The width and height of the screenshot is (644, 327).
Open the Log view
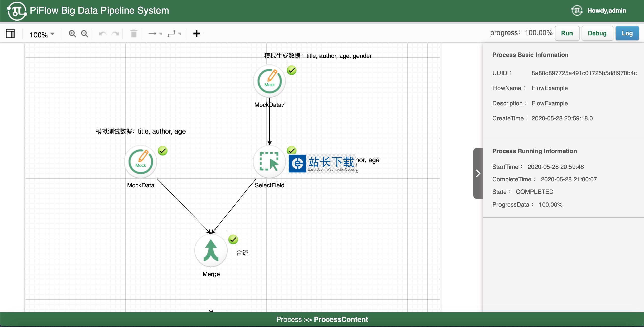click(x=627, y=33)
